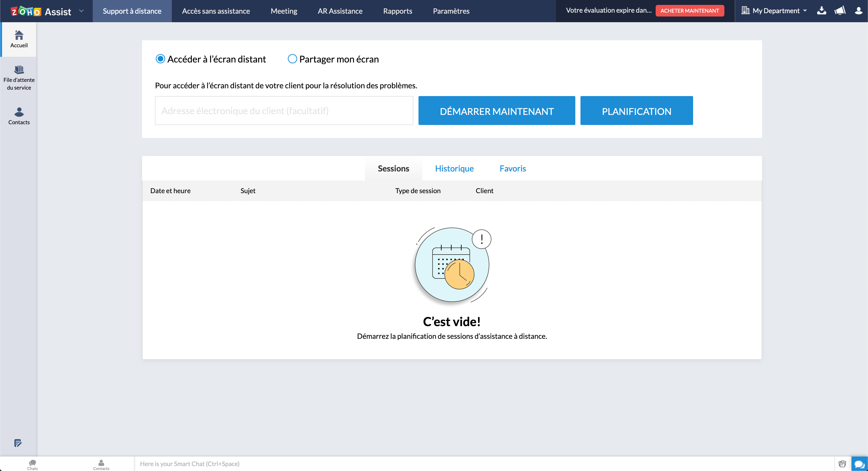
Task: Switch to the Favoris tab
Action: pos(513,168)
